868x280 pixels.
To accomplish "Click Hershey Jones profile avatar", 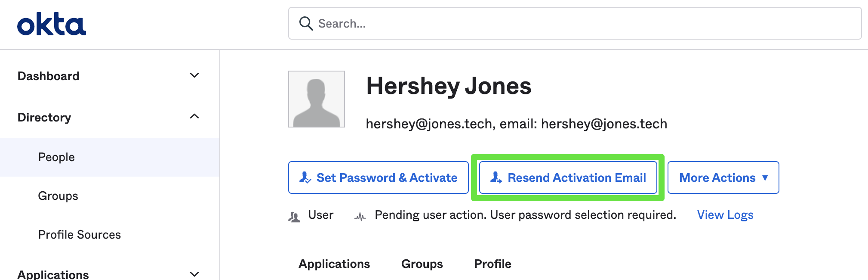I will click(x=317, y=99).
